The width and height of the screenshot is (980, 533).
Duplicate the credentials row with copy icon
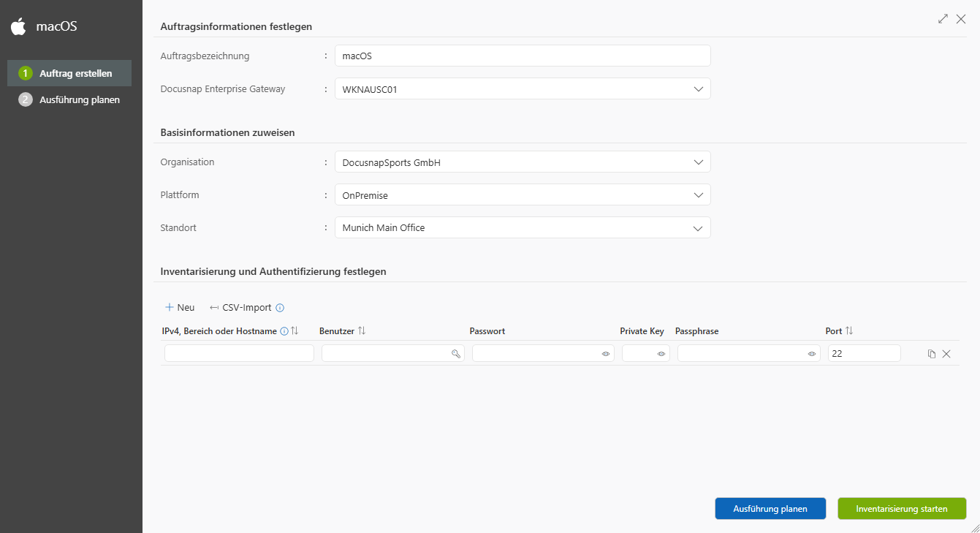931,354
